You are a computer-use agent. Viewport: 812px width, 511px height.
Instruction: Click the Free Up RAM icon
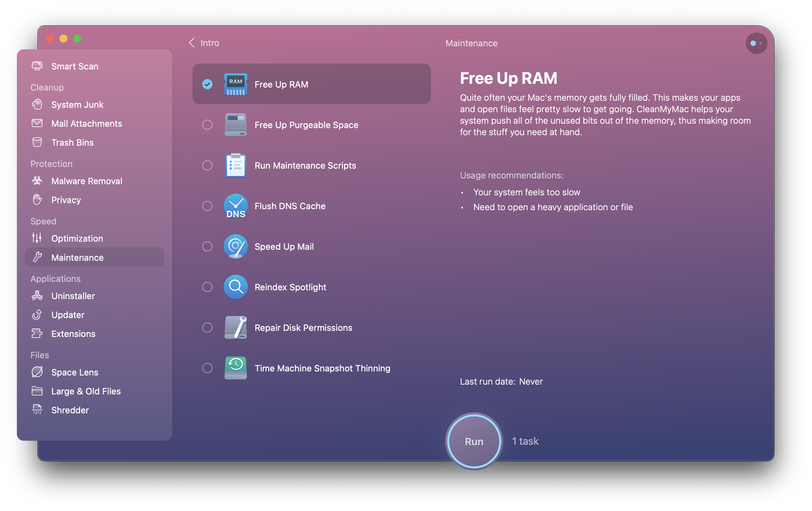point(235,83)
